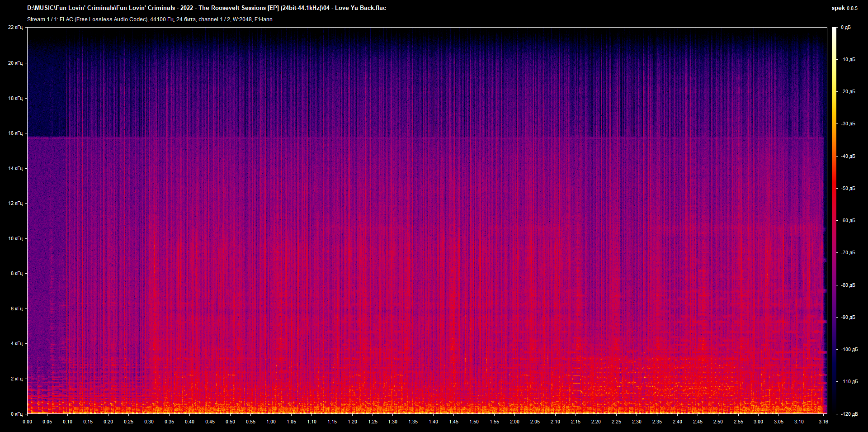Viewport: 868px width, 432px height.
Task: Click the 0 кГц bottom frequency label
Action: click(x=16, y=414)
